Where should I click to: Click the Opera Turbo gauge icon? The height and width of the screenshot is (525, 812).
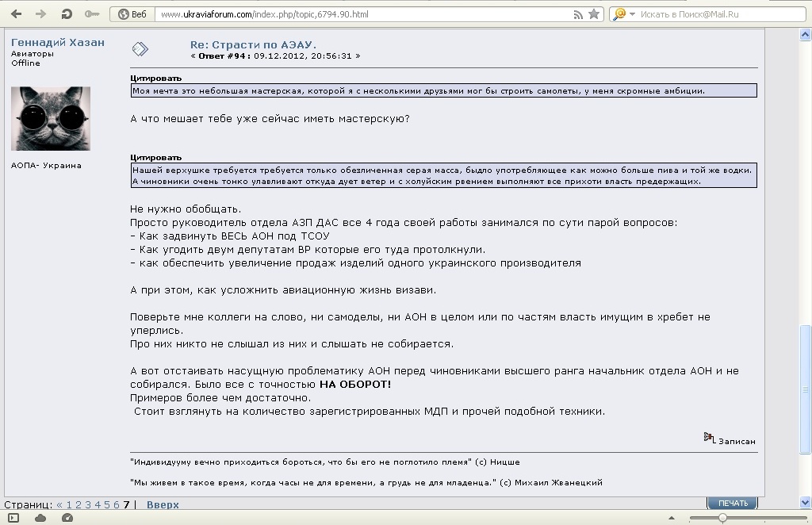(67, 518)
